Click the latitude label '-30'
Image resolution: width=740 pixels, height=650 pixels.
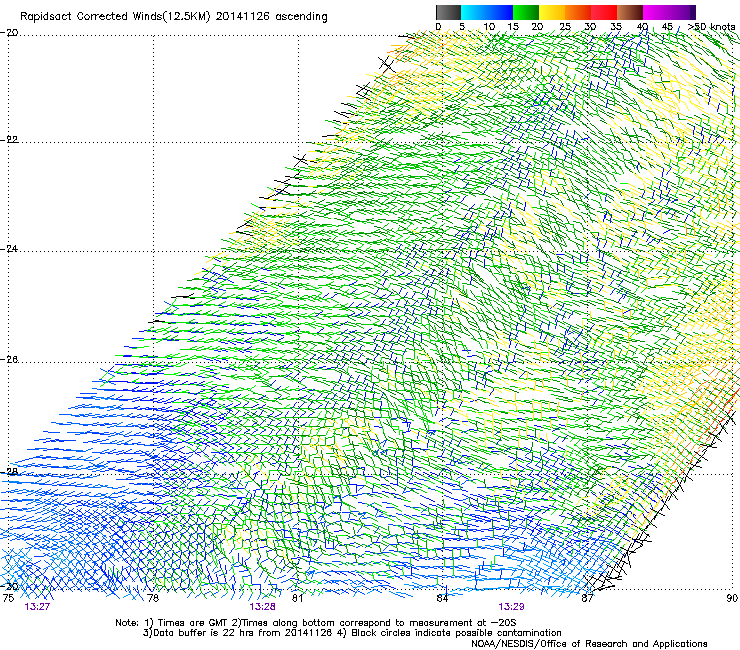[9, 586]
